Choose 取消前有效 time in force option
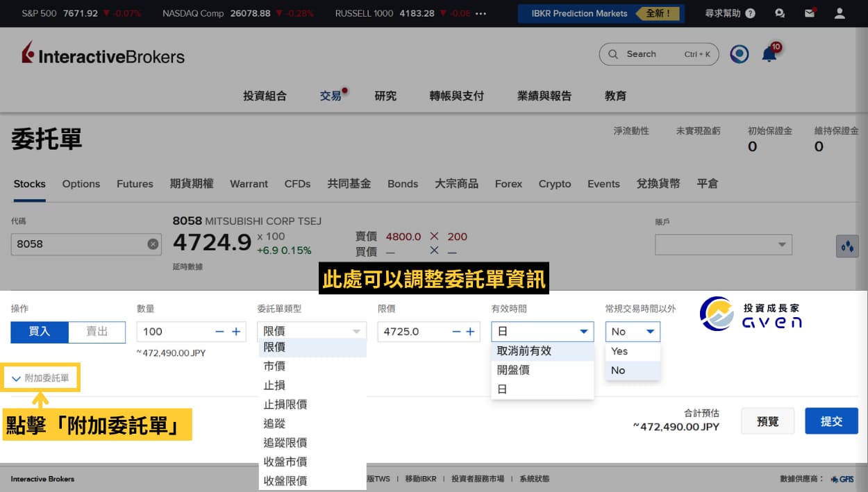Image resolution: width=868 pixels, height=492 pixels. tap(542, 351)
